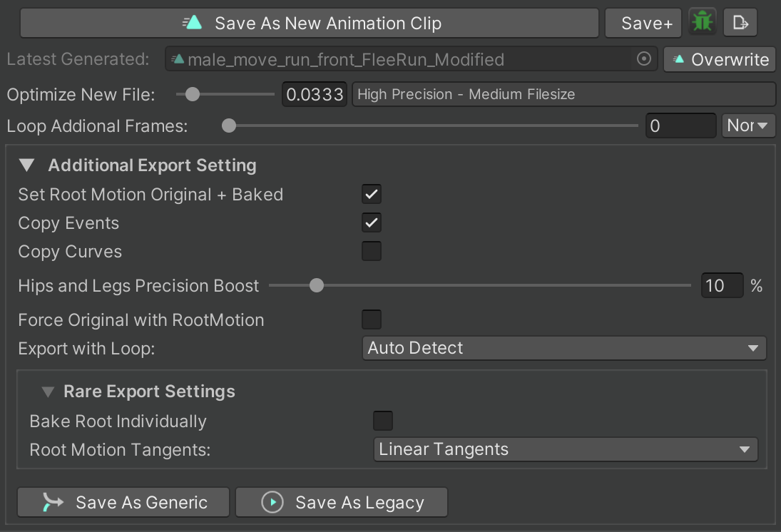Click the object picker circle icon

point(643,58)
